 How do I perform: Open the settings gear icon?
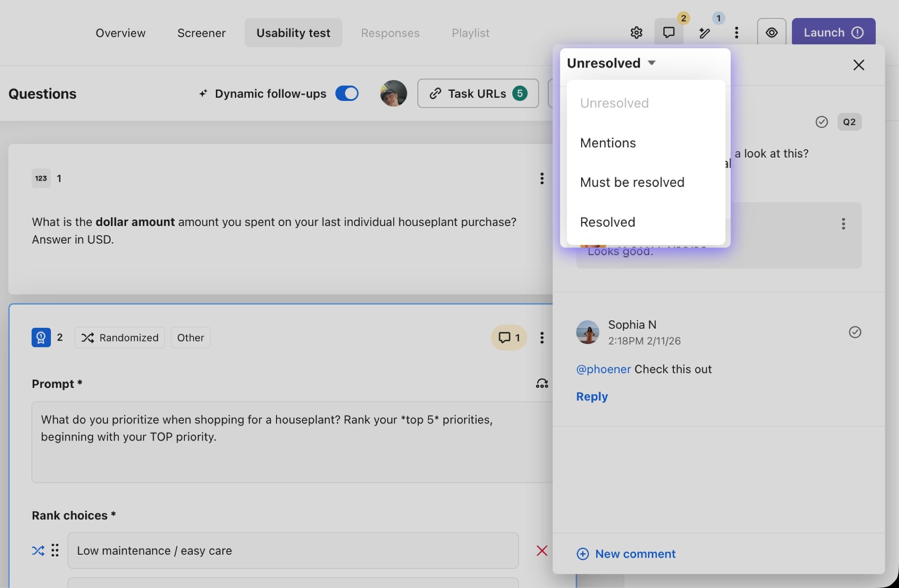[636, 32]
